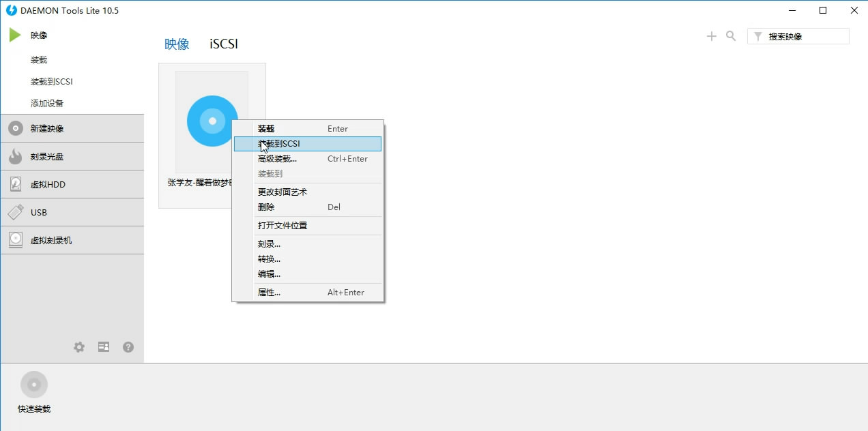The height and width of the screenshot is (431, 868).
Task: Click the magnifier search icon
Action: point(731,36)
